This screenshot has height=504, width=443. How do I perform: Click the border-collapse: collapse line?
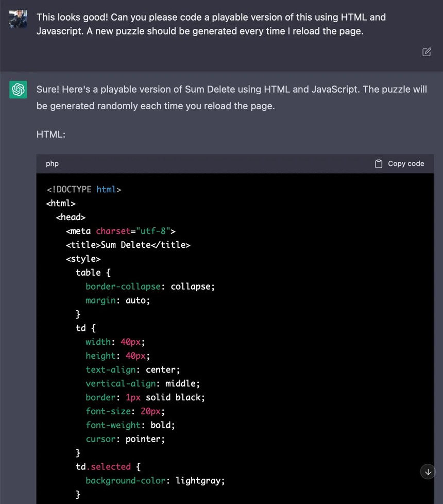pyautogui.click(x=150, y=287)
